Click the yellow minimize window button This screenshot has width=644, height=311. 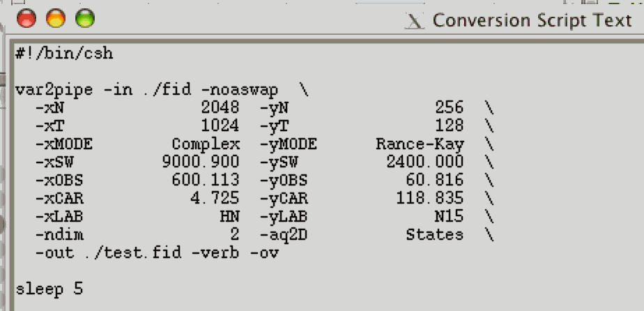pyautogui.click(x=56, y=19)
